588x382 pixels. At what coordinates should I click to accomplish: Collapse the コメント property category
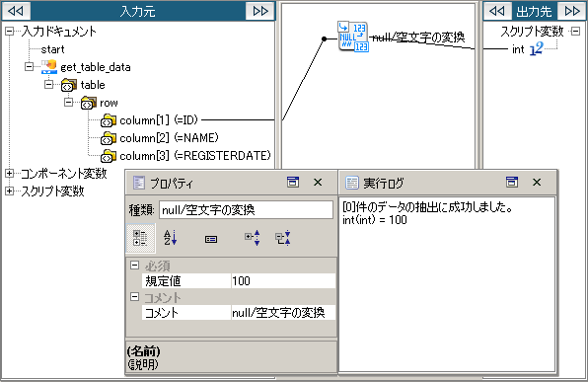(134, 297)
